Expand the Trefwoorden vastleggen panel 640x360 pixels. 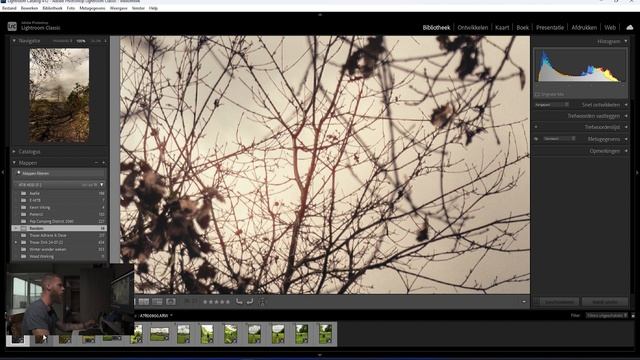tap(626, 116)
